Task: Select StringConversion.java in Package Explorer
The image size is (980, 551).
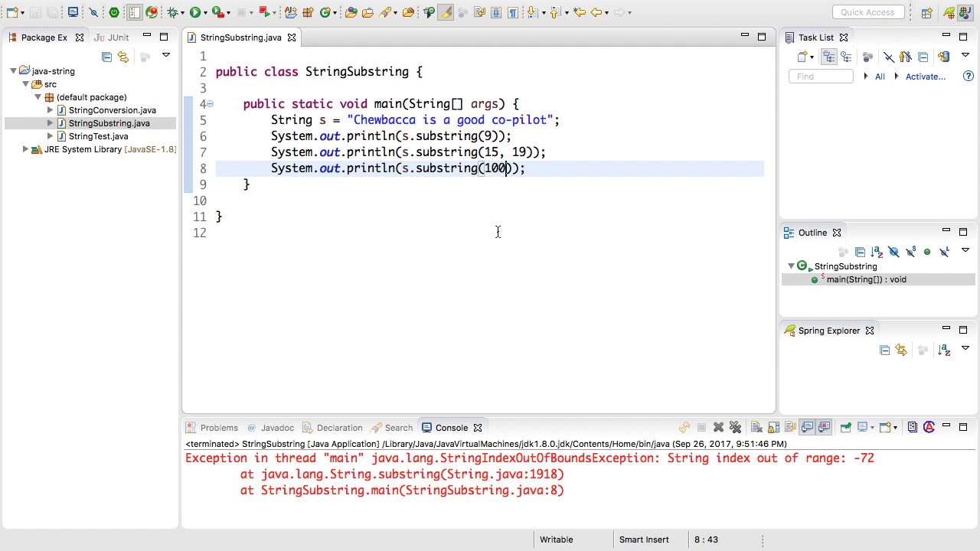Action: (113, 110)
